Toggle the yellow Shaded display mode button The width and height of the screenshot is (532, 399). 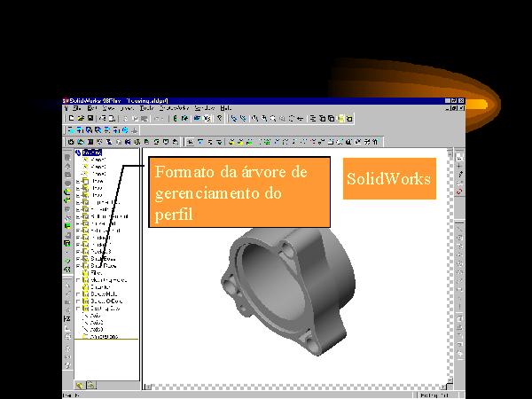tap(341, 117)
